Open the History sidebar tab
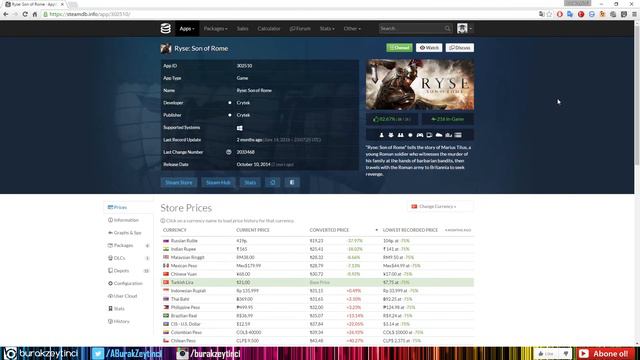The width and height of the screenshot is (640, 360). click(x=128, y=321)
